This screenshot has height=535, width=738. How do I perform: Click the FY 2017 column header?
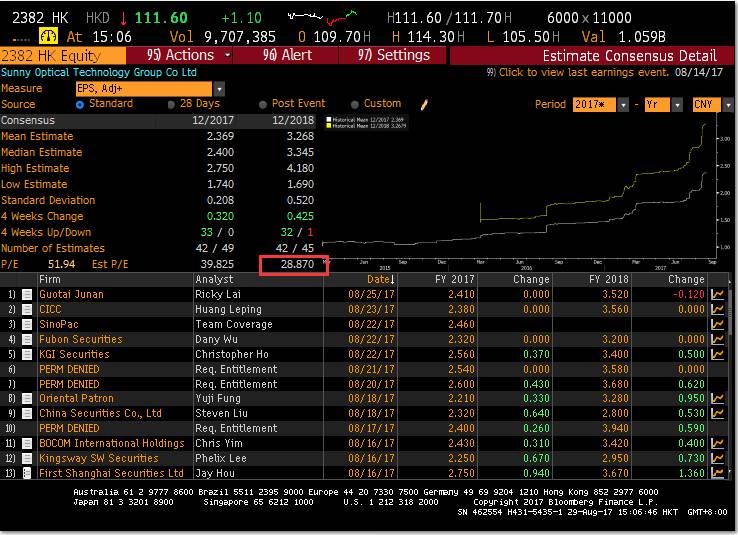point(455,279)
